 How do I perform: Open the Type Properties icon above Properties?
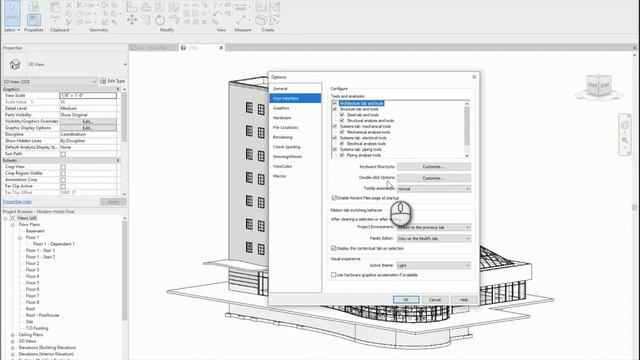point(34,6)
